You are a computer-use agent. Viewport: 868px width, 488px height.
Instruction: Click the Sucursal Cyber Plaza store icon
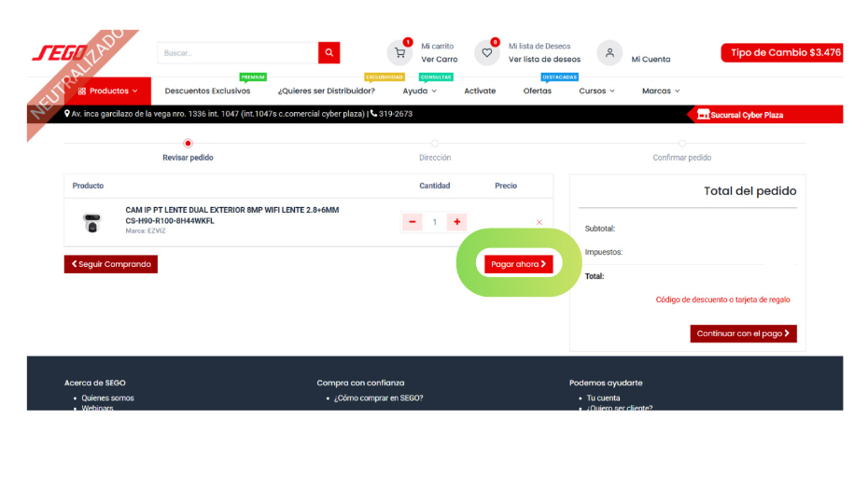click(x=704, y=115)
